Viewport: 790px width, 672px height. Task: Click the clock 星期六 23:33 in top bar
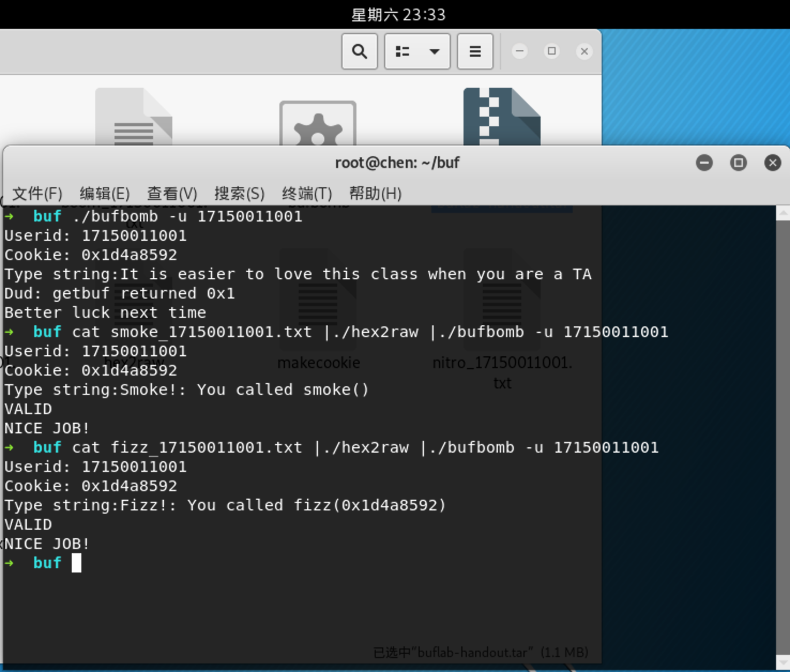pyautogui.click(x=398, y=14)
